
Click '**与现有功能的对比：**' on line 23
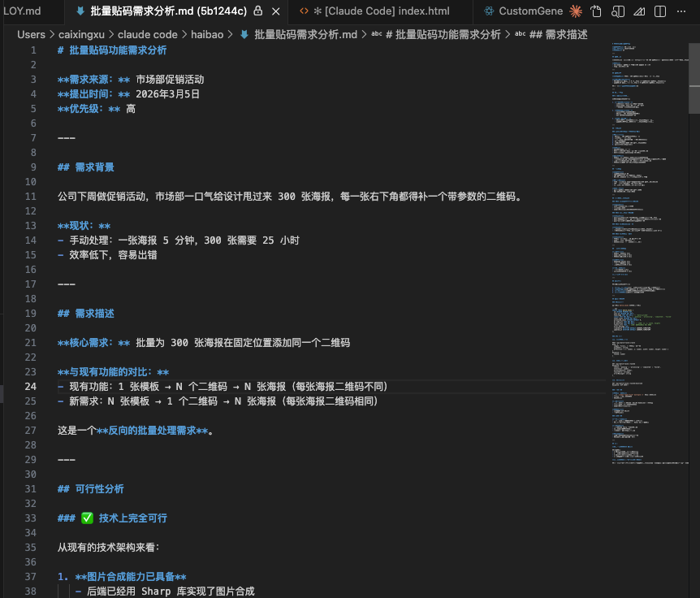(x=114, y=372)
